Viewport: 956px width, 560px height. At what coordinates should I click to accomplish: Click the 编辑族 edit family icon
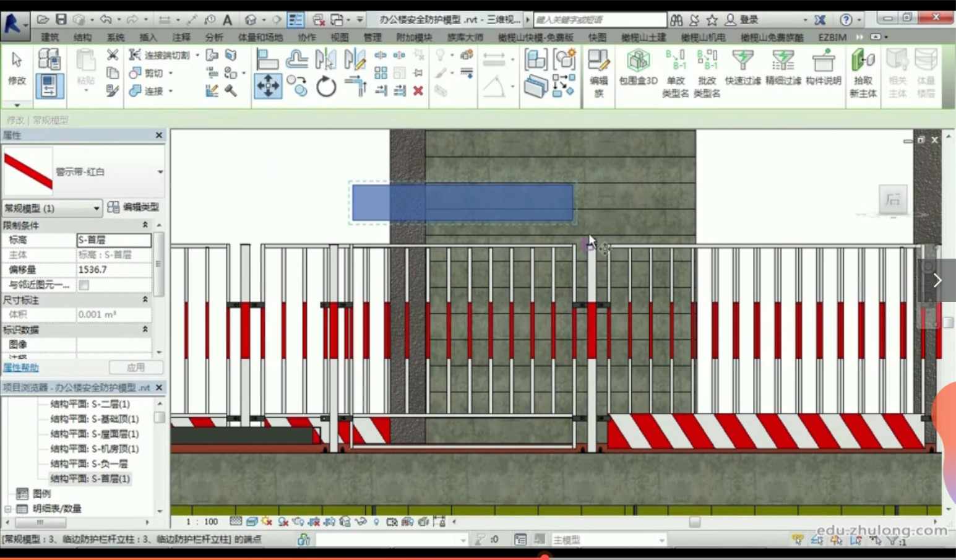pos(598,68)
